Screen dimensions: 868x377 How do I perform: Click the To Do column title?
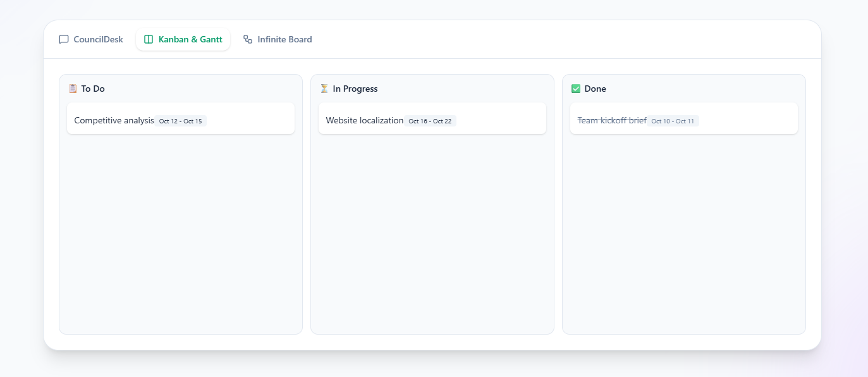[x=93, y=89]
